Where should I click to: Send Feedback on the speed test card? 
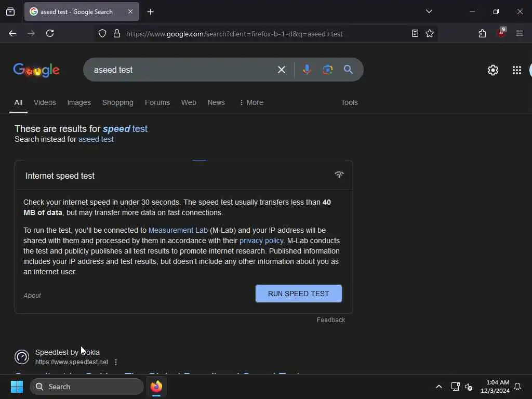tap(331, 320)
